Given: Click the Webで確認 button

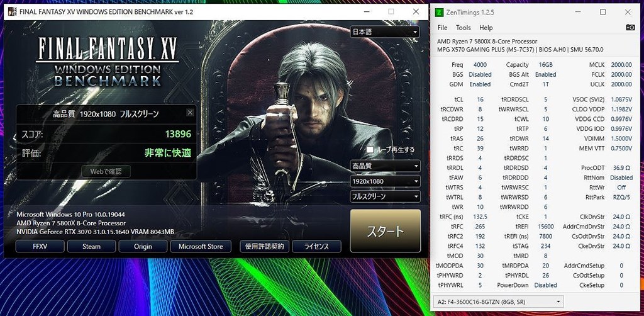Looking at the screenshot, I should click(x=106, y=171).
